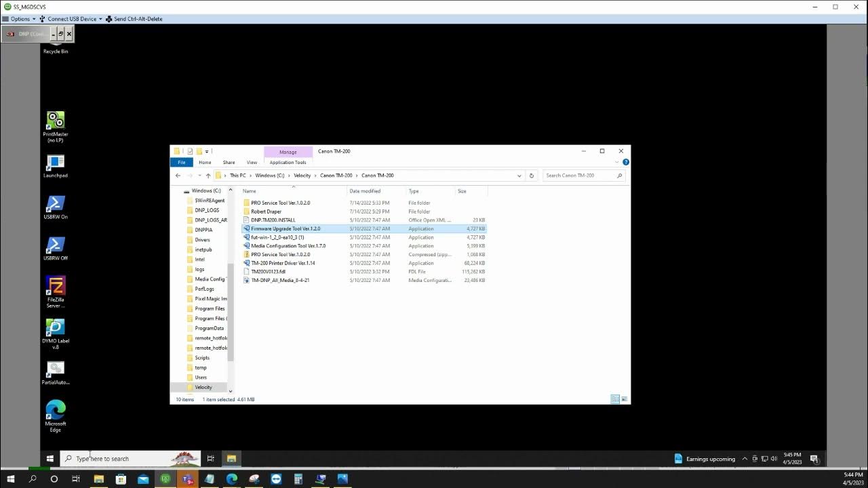
Task: Click Windows (C:) breadcrumb segment
Action: point(270,176)
